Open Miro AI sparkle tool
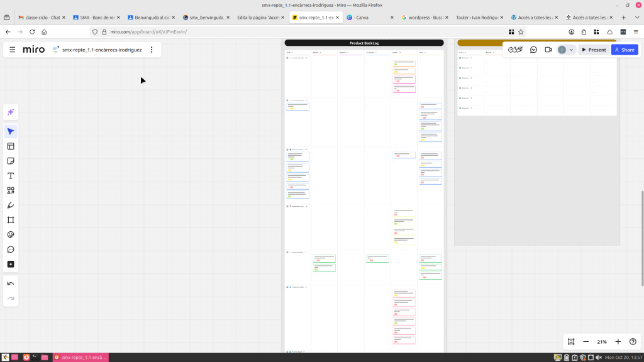This screenshot has width=644, height=362. (11, 112)
